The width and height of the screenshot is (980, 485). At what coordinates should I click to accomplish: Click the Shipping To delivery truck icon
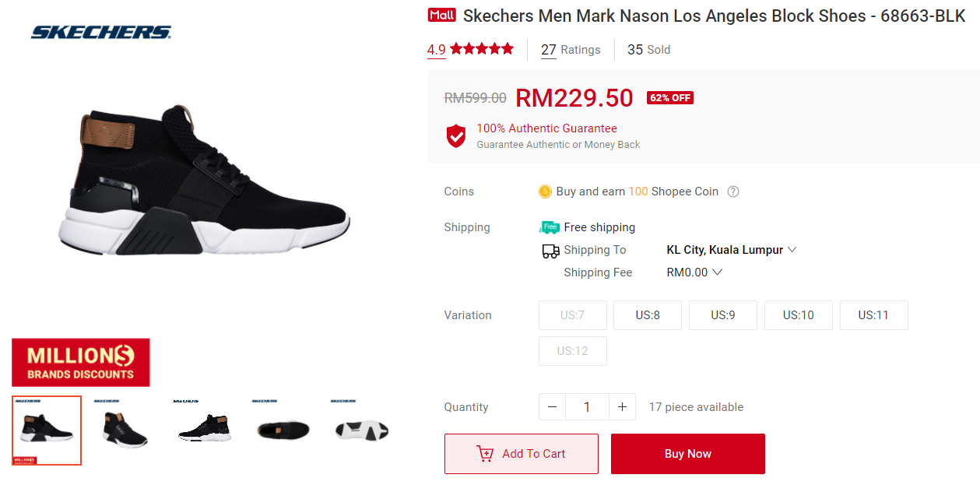550,251
